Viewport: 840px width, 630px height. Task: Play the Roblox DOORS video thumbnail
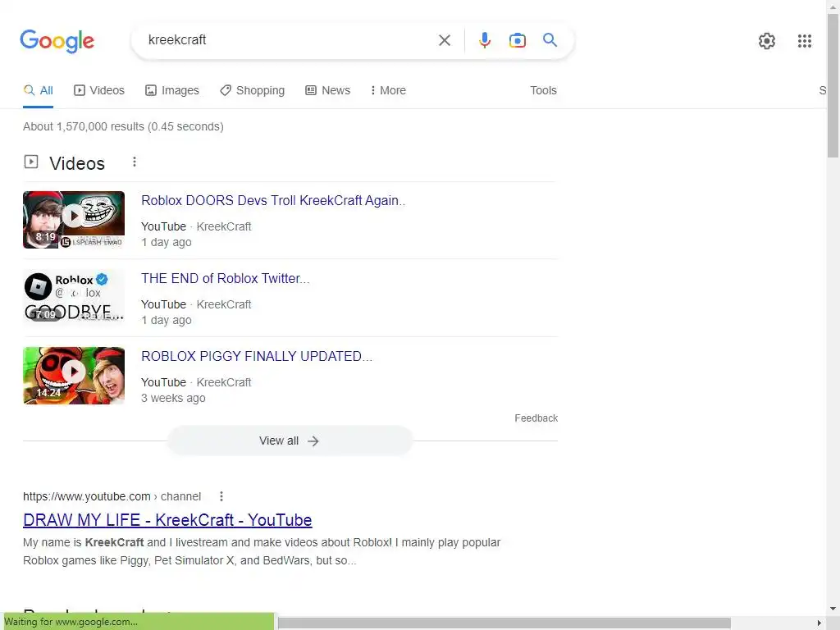tap(74, 220)
